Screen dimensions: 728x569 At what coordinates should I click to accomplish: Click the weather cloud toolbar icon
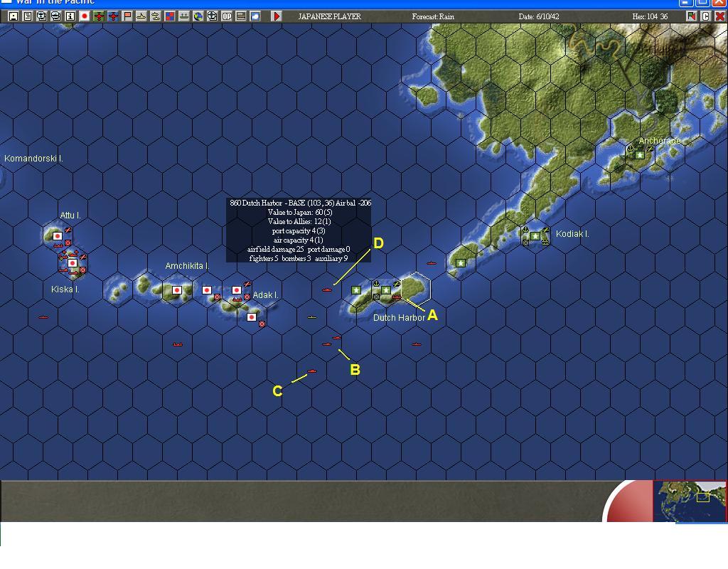[x=255, y=16]
